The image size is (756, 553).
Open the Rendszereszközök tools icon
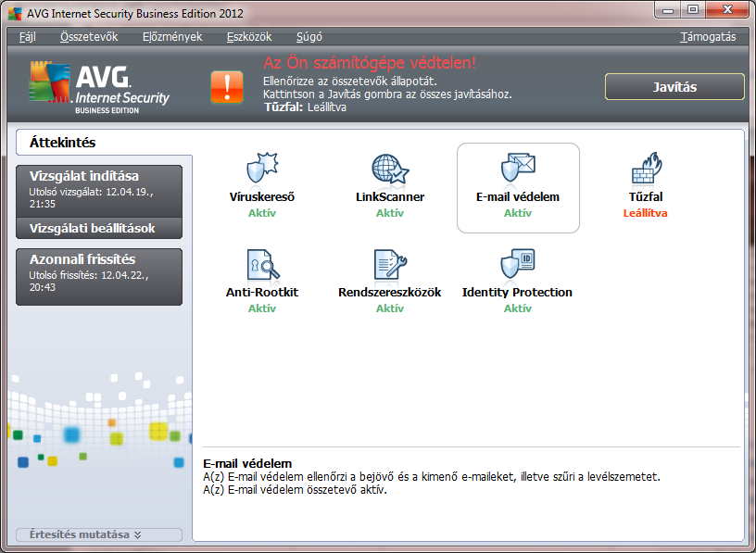[x=390, y=264]
